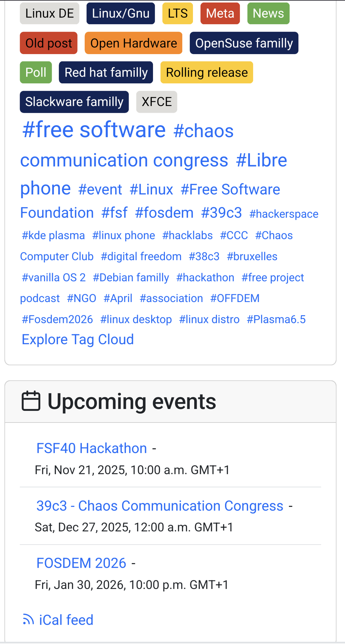Click the Rolling release badge
Image resolution: width=345 pixels, height=644 pixels.
click(207, 72)
